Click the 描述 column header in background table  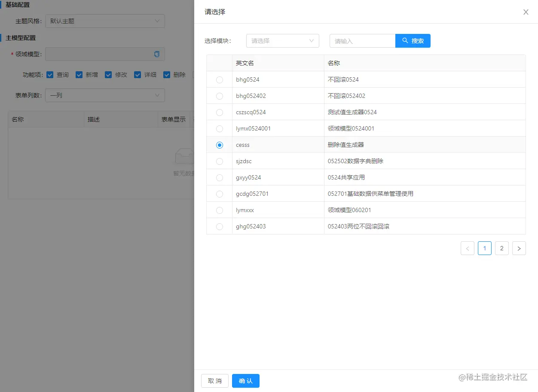[x=121, y=119]
